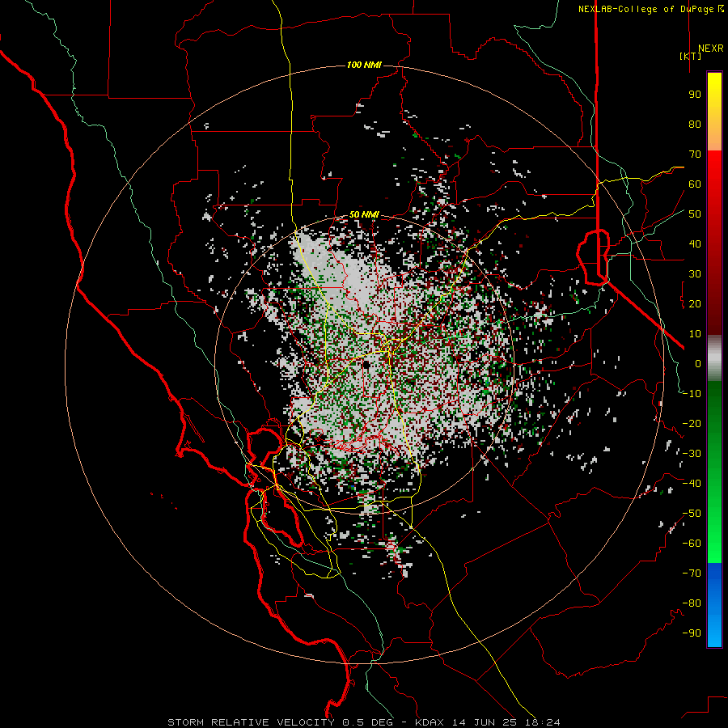Click the -50 knot scale value
Screen dimensions: 728x728
point(692,514)
